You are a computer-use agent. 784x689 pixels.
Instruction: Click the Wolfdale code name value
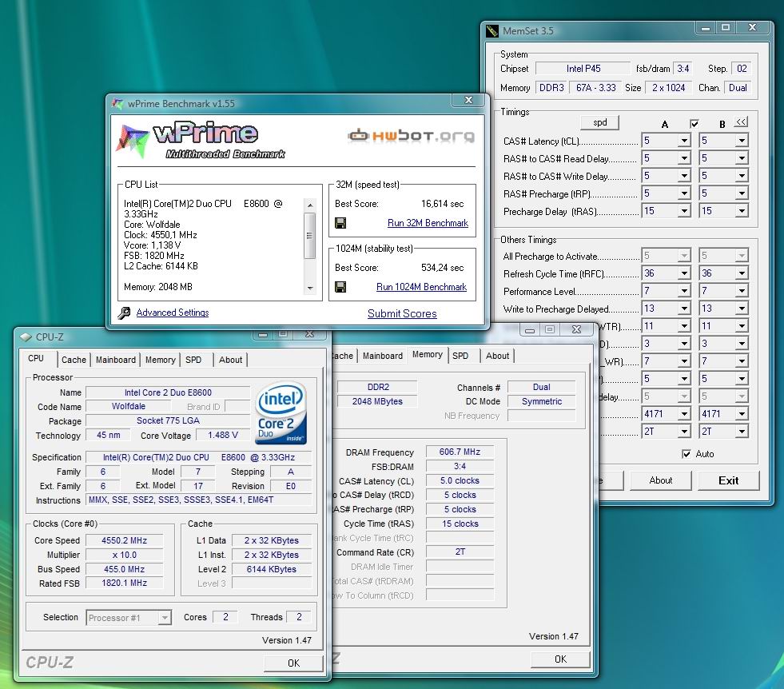129,407
